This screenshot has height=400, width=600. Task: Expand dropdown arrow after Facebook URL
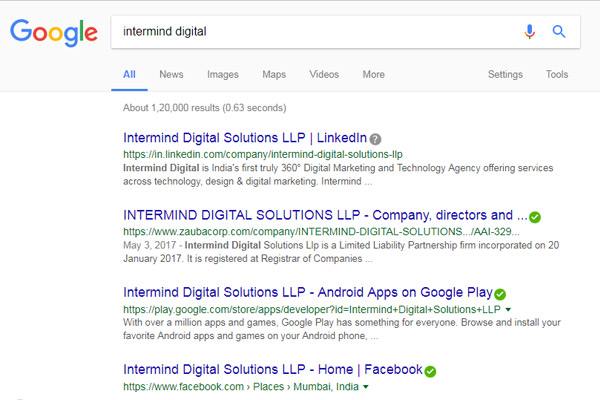pyautogui.click(x=365, y=387)
